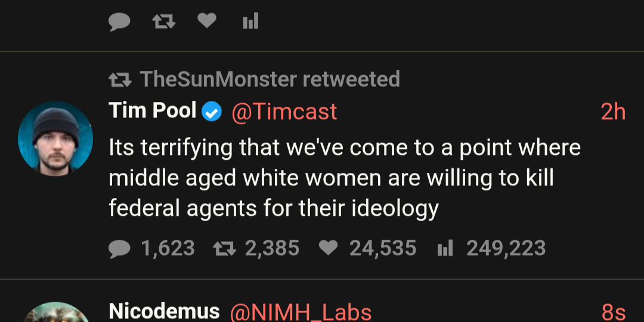This screenshot has height=322, width=644.
Task: Visit the @NIMH_Labs handle link
Action: tap(301, 312)
